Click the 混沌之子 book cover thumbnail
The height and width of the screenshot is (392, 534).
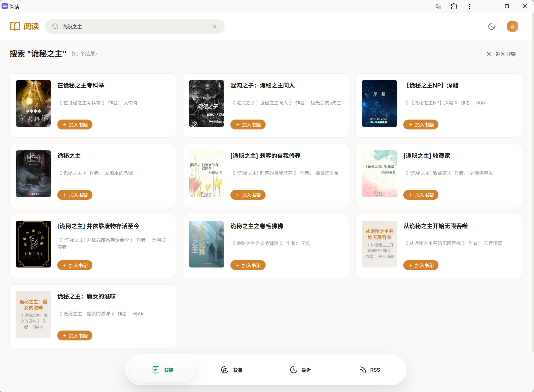click(x=206, y=103)
